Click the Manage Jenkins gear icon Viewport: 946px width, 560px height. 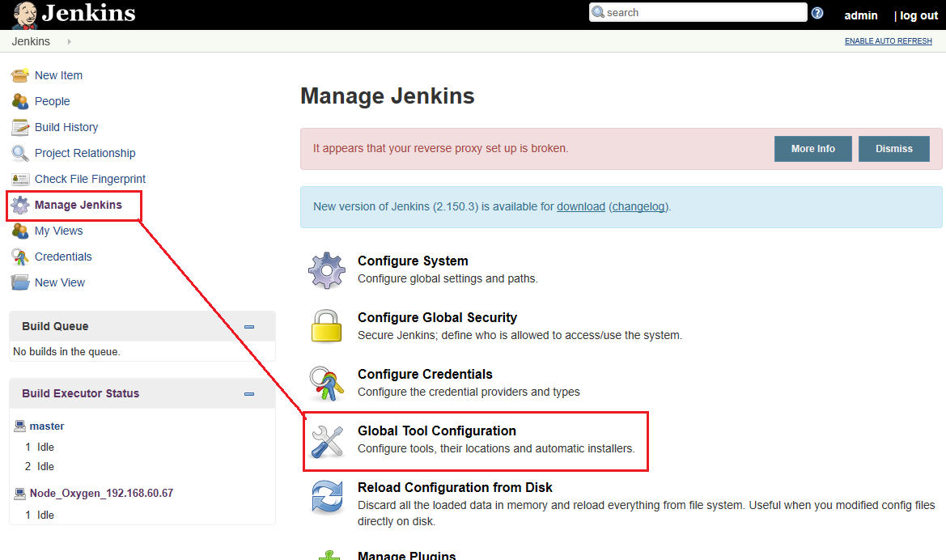pyautogui.click(x=20, y=206)
